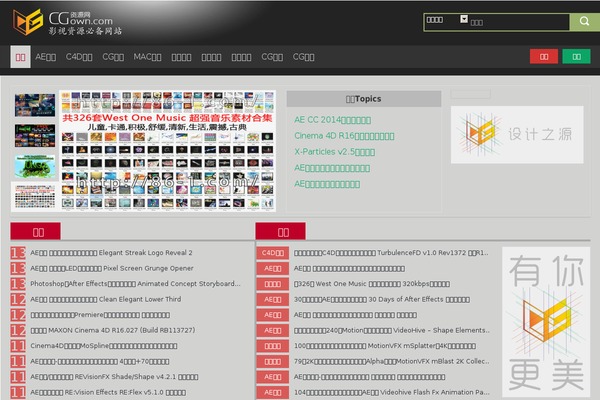
Task: Click the AE tag beside Videohive Flash Fx
Action: (272, 392)
